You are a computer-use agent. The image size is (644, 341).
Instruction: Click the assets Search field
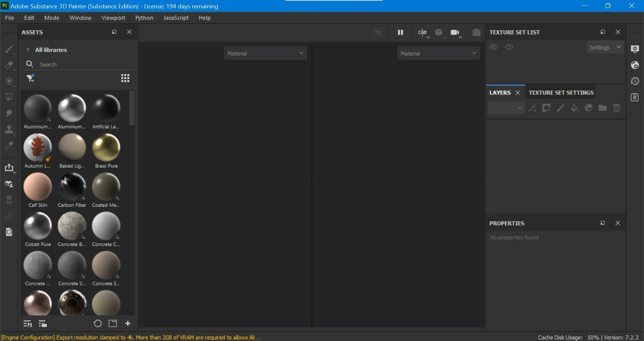(x=78, y=64)
